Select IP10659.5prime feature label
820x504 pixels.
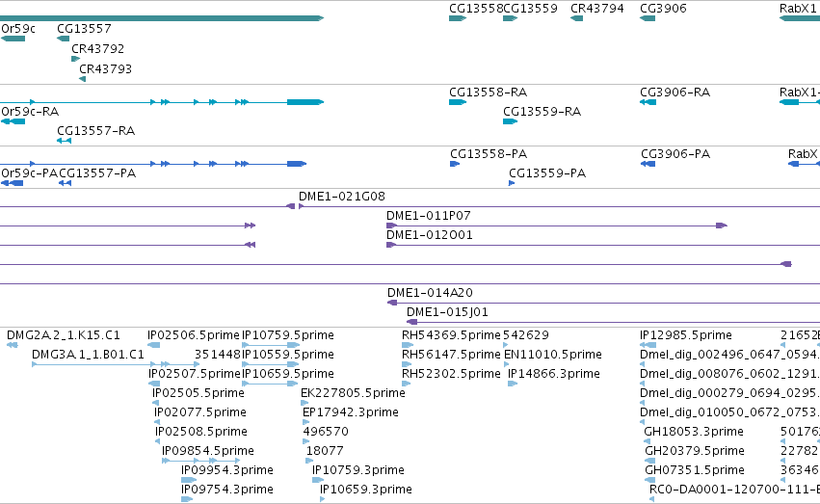[x=288, y=374]
